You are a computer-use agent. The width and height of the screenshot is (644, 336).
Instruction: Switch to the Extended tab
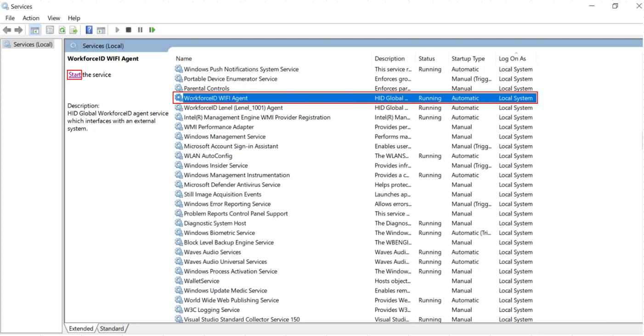[x=81, y=329]
